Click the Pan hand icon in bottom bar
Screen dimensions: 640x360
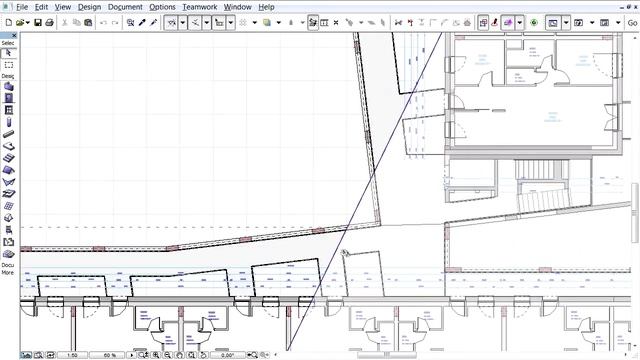coord(180,355)
